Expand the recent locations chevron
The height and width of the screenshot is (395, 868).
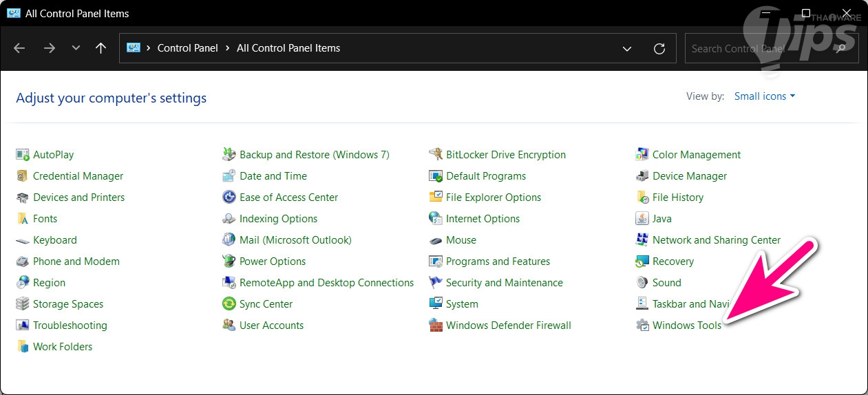pos(76,48)
